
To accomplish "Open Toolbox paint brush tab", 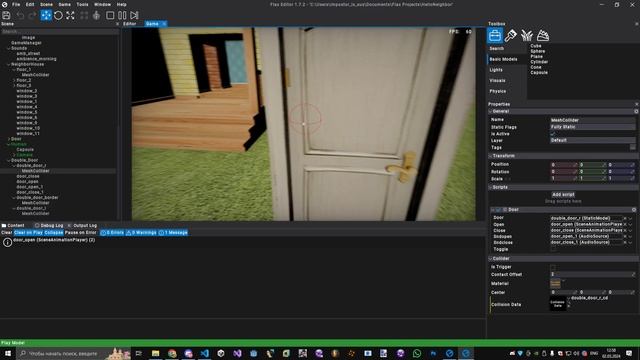I will (510, 36).
